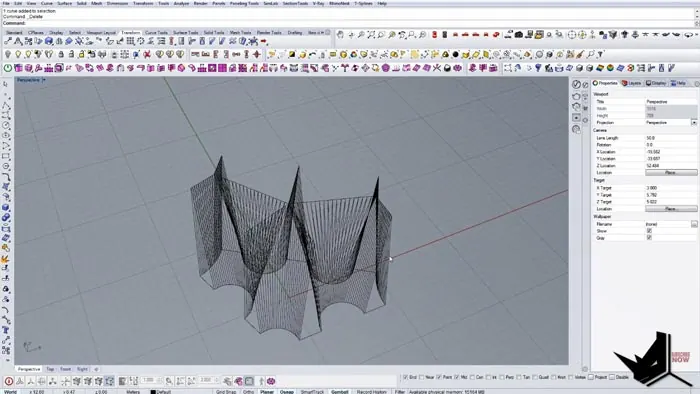Viewport: 700px width, 394px height.
Task: Enable the Cen osnap checkbox
Action: tap(472, 377)
